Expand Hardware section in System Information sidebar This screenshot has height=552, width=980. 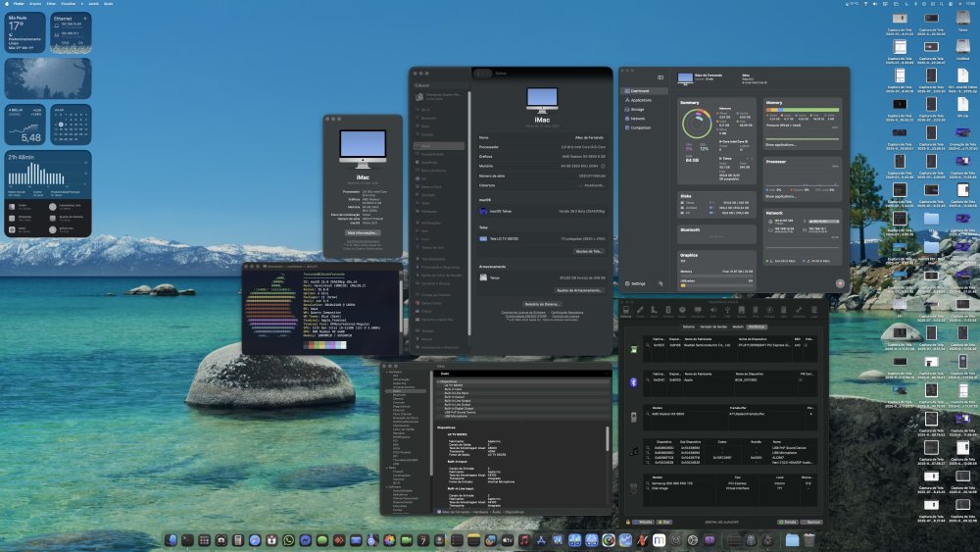point(387,372)
